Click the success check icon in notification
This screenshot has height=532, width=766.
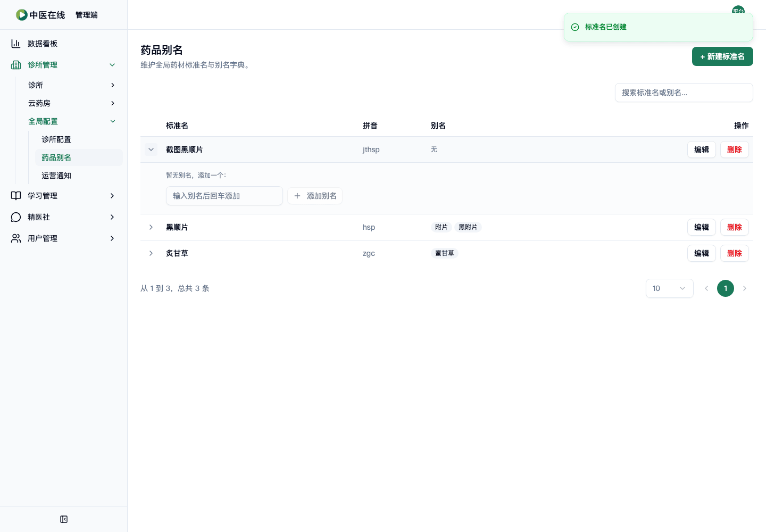(575, 27)
